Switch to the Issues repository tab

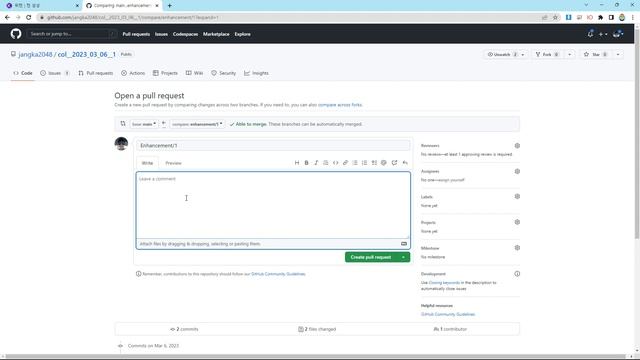pos(55,73)
